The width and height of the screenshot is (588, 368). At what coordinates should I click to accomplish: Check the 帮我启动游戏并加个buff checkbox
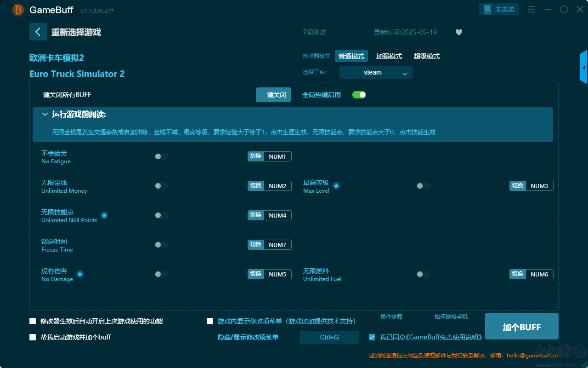[33, 337]
